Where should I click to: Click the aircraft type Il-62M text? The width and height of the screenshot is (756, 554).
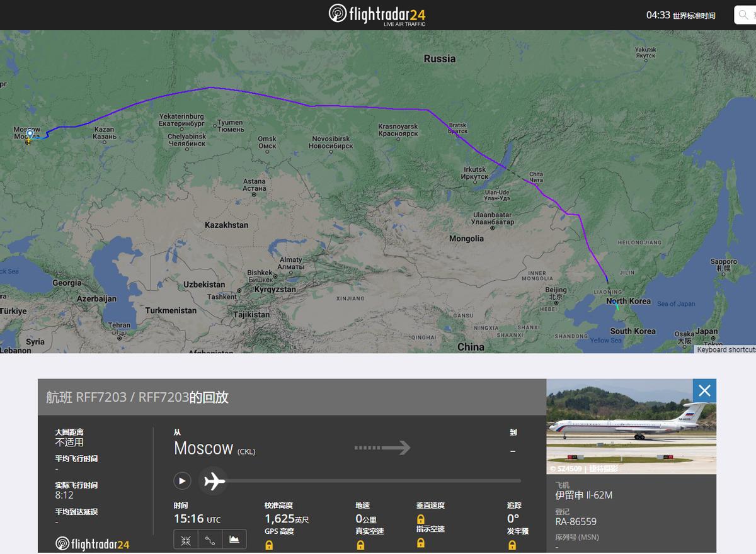[583, 495]
